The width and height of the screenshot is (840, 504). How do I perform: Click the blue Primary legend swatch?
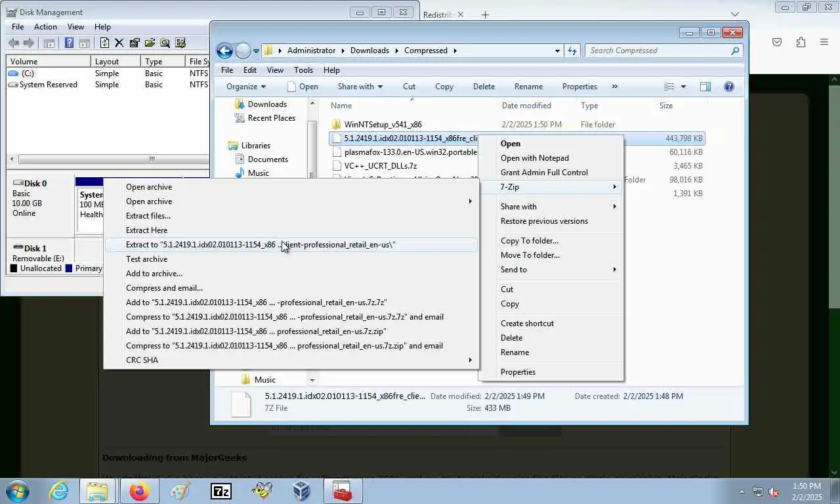click(69, 268)
